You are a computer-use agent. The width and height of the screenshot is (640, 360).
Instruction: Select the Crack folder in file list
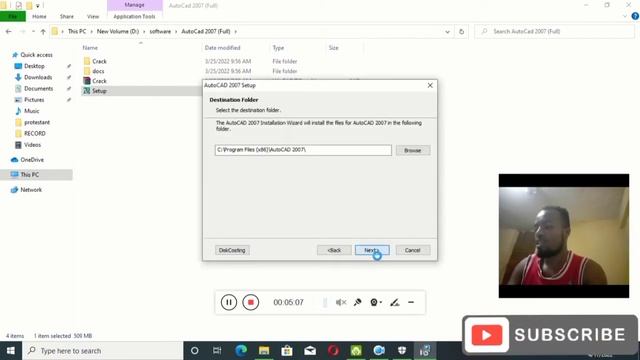point(99,61)
